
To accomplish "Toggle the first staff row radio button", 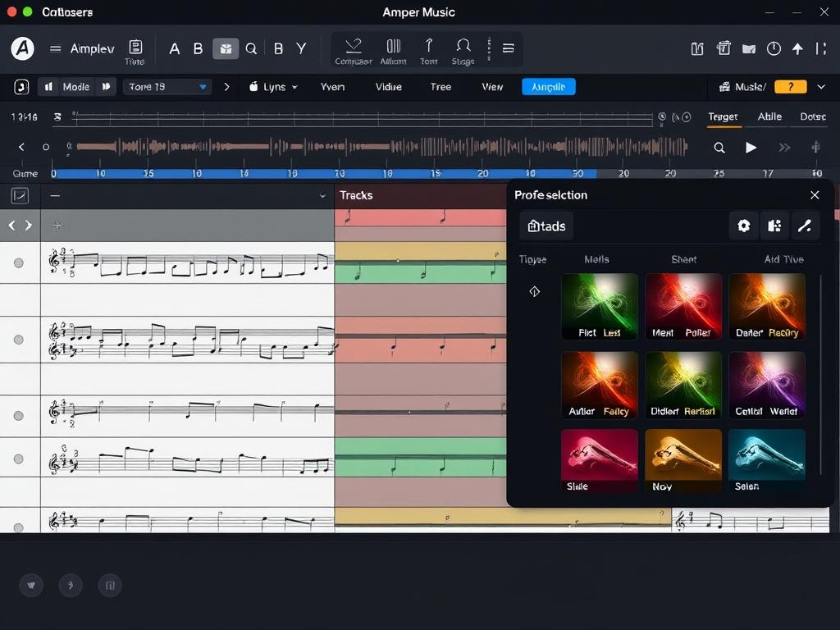I will [x=19, y=263].
